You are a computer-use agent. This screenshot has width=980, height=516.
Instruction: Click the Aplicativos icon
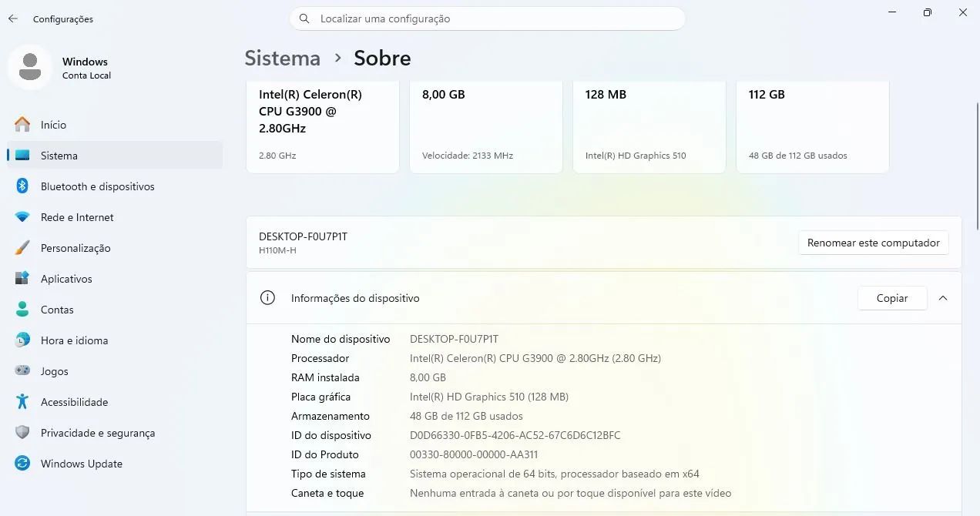[x=22, y=279]
